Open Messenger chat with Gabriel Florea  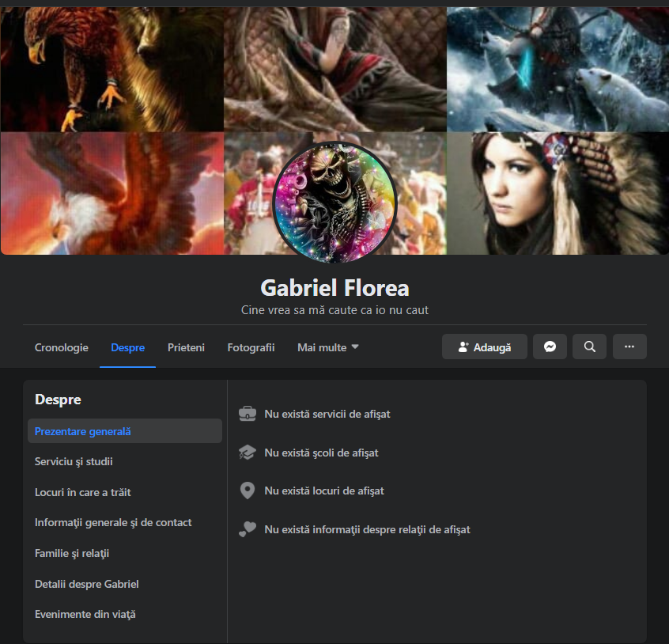[x=550, y=347]
